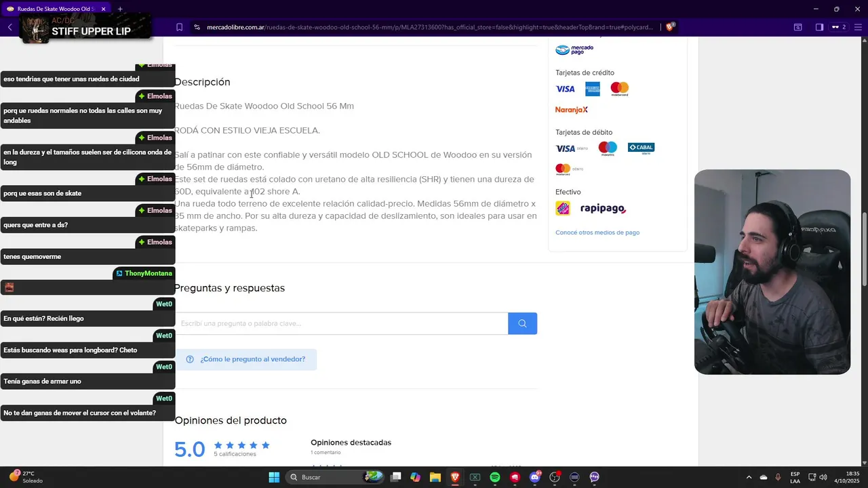The image size is (868, 488).
Task: Click the page vertical scrollbar
Action: point(864,251)
